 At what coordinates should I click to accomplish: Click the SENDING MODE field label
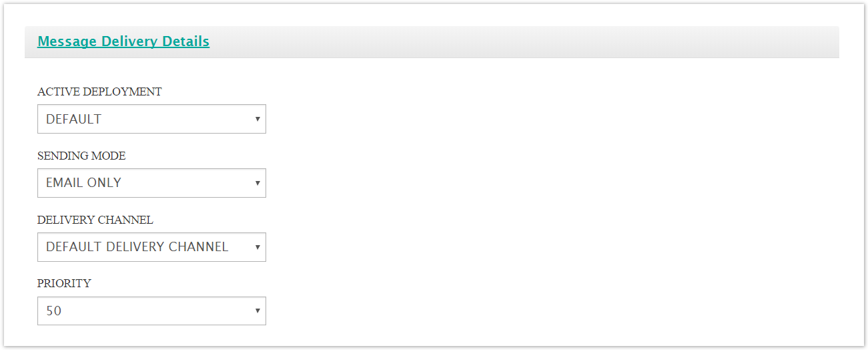click(81, 156)
